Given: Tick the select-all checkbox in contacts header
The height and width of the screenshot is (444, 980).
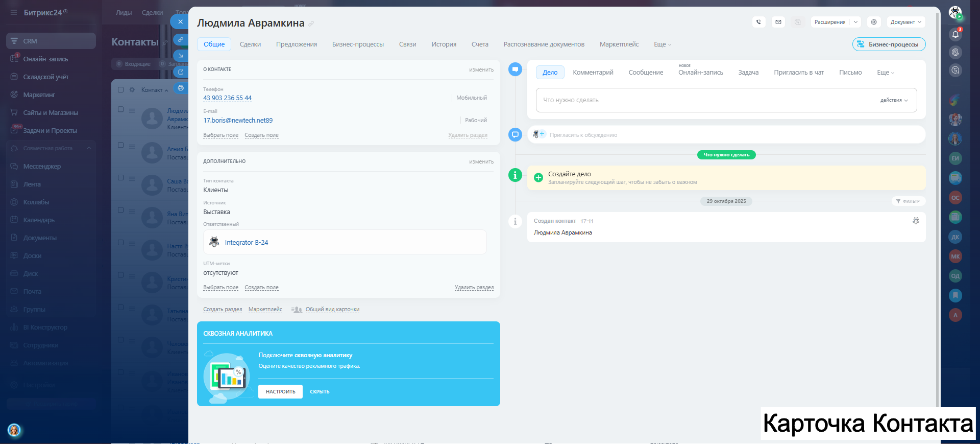Looking at the screenshot, I should tap(121, 90).
